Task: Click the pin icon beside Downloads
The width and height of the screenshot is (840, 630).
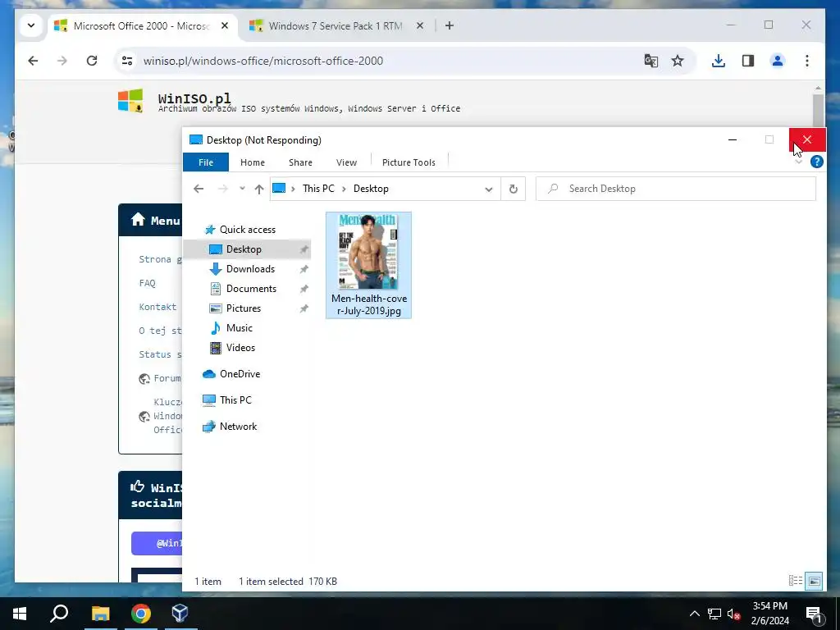Action: (304, 269)
